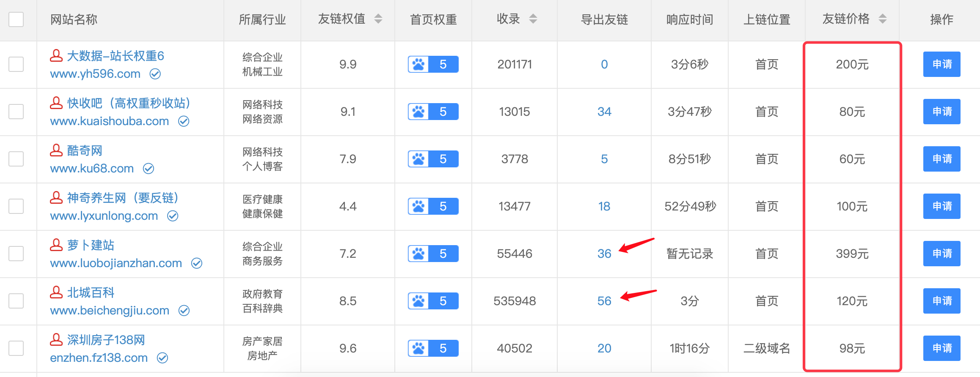Tick the select-all checkbox in header
This screenshot has height=377, width=980.
[16, 19]
